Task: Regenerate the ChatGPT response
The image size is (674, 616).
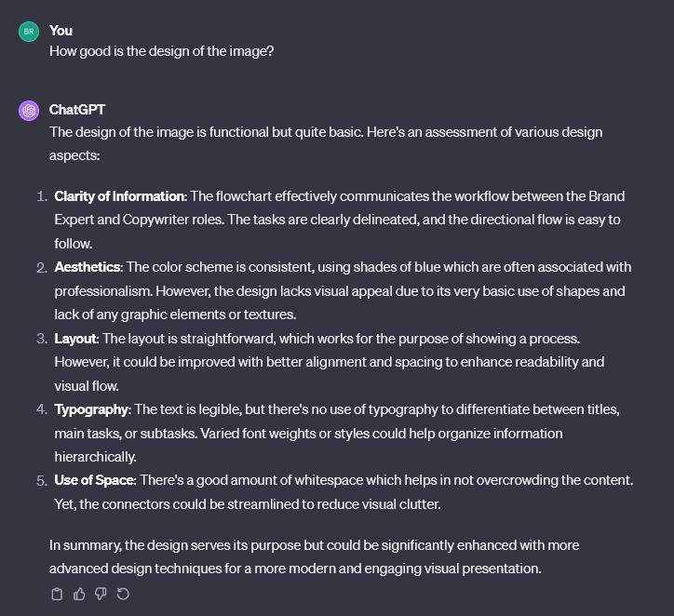Action: (x=123, y=594)
